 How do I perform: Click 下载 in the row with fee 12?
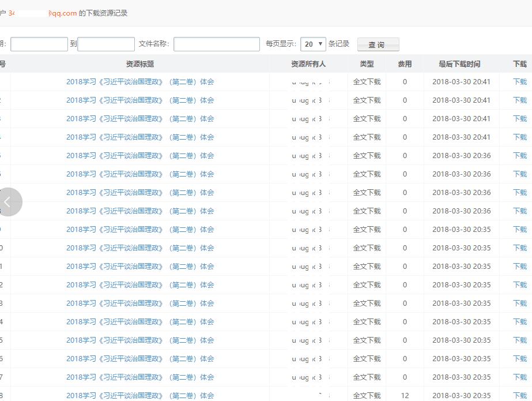pyautogui.click(x=520, y=396)
